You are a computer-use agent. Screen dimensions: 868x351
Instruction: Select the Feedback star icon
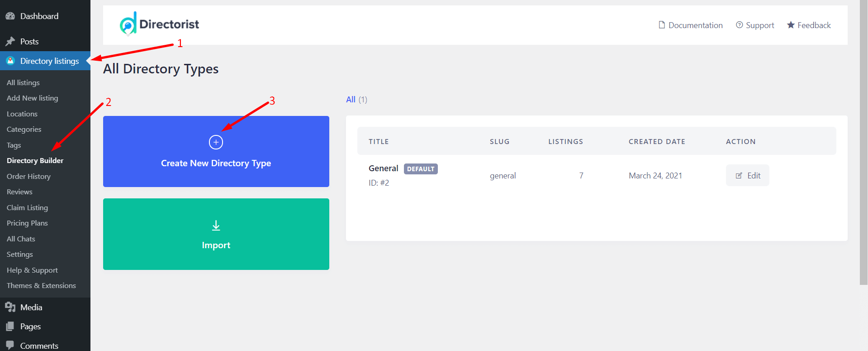click(790, 25)
